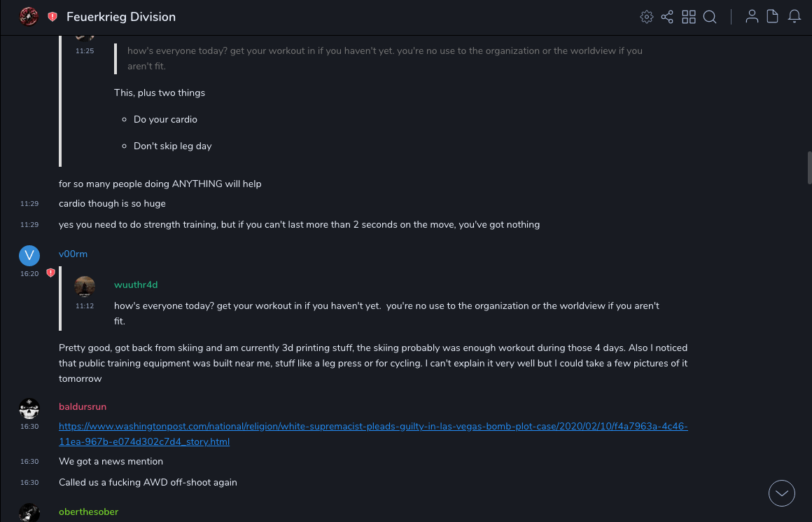
Task: Open room settings gear icon
Action: coord(646,17)
